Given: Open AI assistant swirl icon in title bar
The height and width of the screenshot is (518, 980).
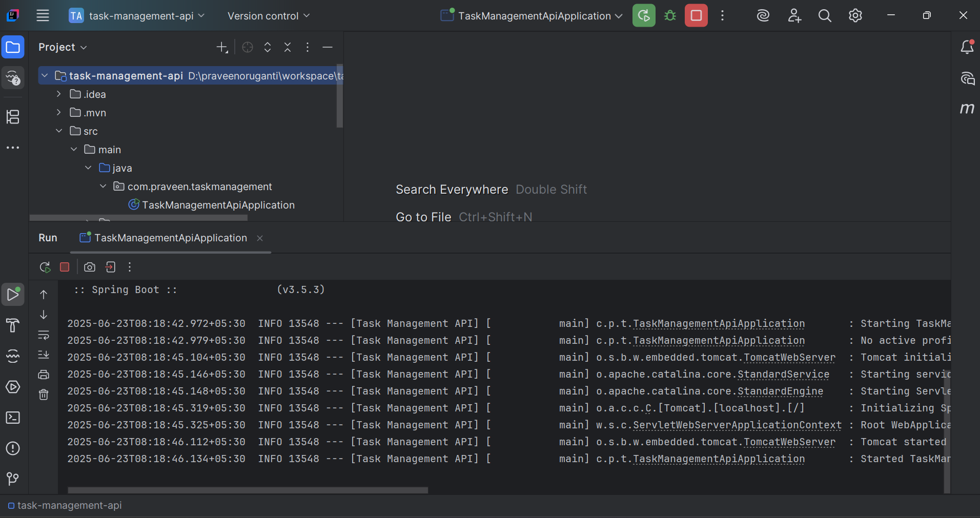Looking at the screenshot, I should point(763,15).
